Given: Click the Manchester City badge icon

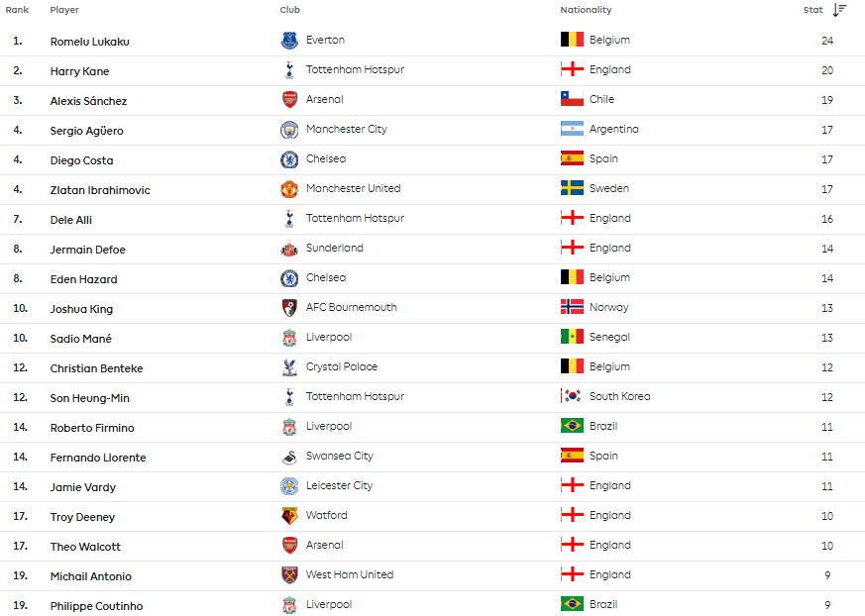Looking at the screenshot, I should click(x=289, y=130).
